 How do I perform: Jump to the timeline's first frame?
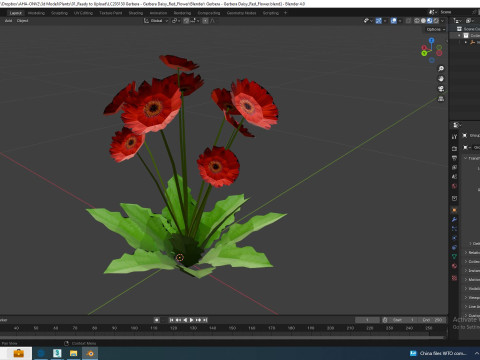tap(171, 320)
